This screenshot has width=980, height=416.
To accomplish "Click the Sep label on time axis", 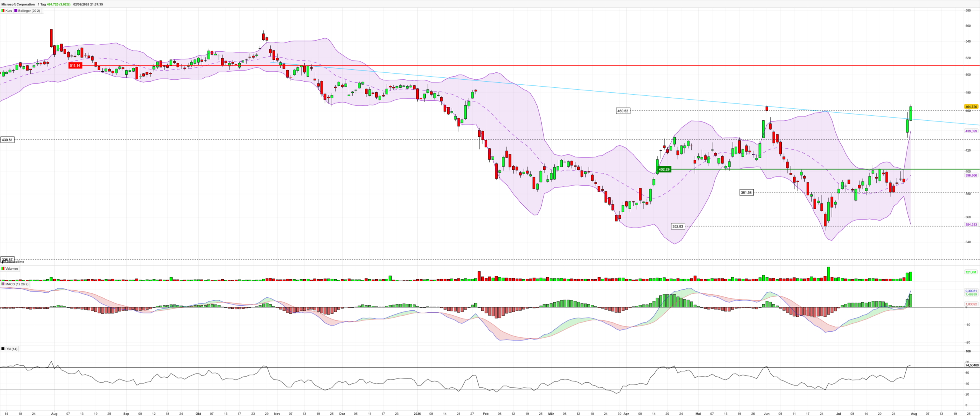I will tap(126, 414).
